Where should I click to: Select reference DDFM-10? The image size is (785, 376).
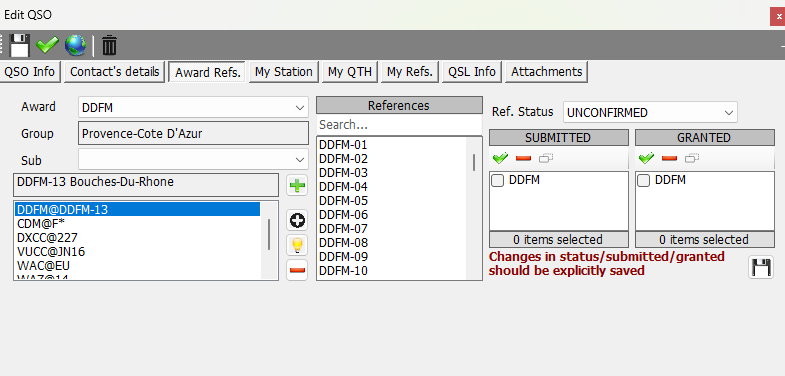[x=392, y=271]
